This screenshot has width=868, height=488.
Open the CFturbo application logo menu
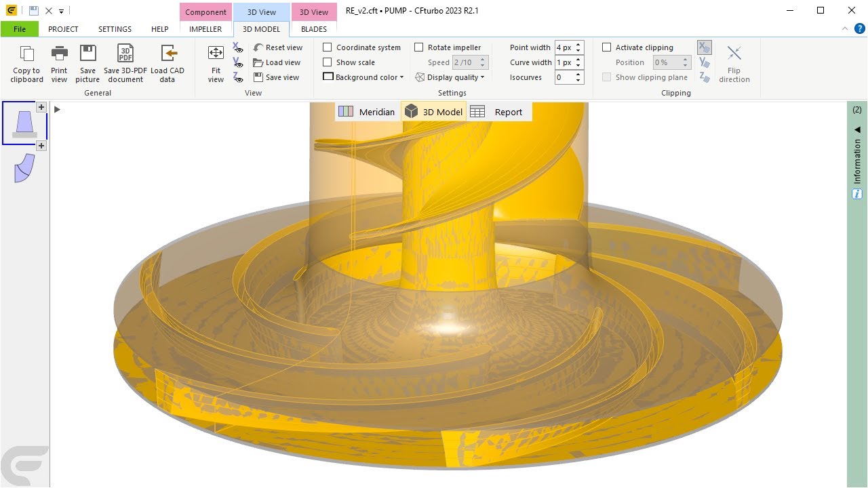coord(12,11)
